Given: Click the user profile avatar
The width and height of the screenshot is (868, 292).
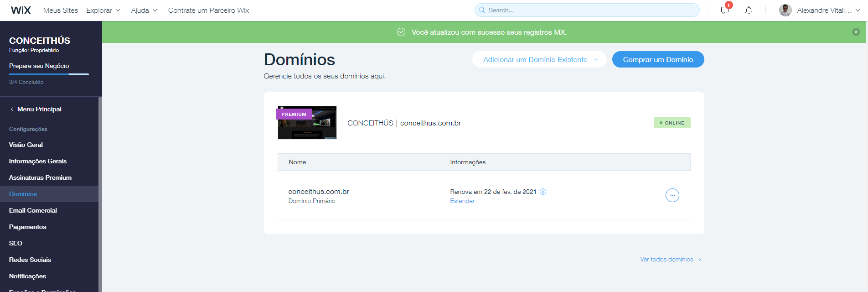Looking at the screenshot, I should tap(785, 10).
